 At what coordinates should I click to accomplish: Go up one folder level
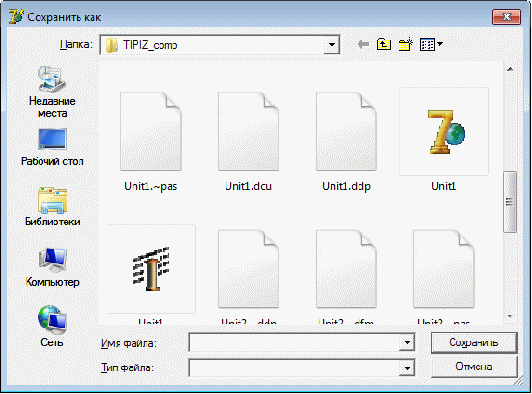click(384, 44)
